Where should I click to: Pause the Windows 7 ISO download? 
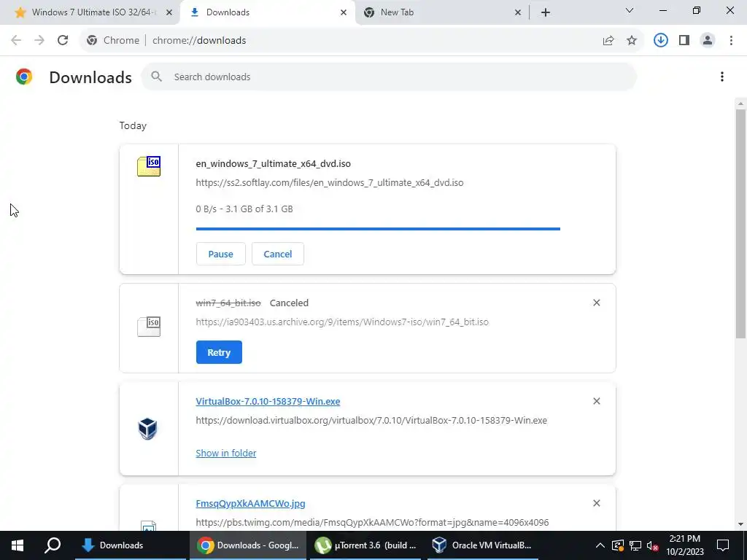tap(220, 254)
